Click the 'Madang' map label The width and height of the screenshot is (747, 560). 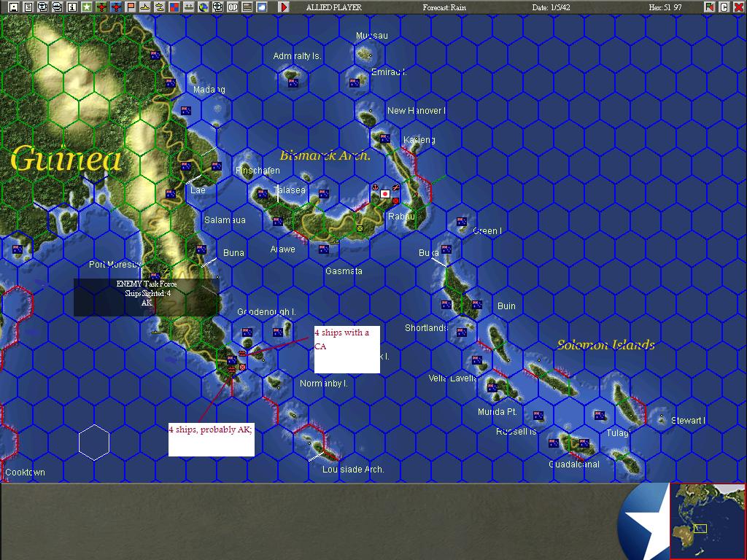click(x=209, y=90)
